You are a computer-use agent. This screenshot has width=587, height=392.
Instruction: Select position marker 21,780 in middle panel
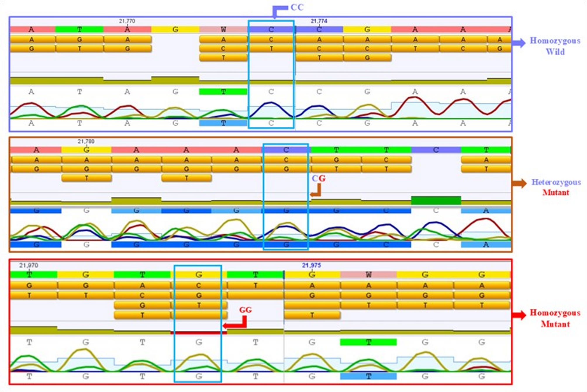click(x=86, y=141)
